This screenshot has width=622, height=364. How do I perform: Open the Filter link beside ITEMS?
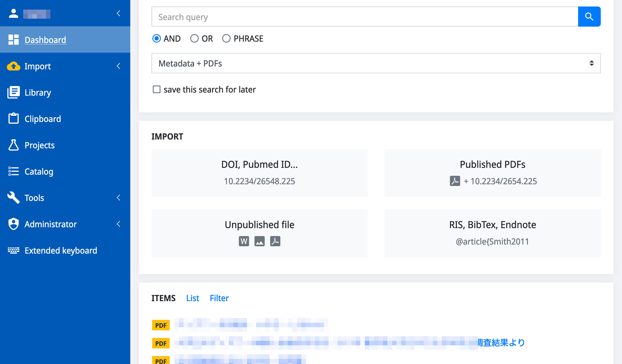pyautogui.click(x=219, y=298)
